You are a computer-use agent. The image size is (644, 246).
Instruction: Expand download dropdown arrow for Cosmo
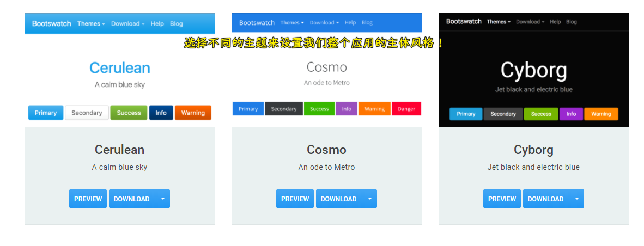point(369,199)
